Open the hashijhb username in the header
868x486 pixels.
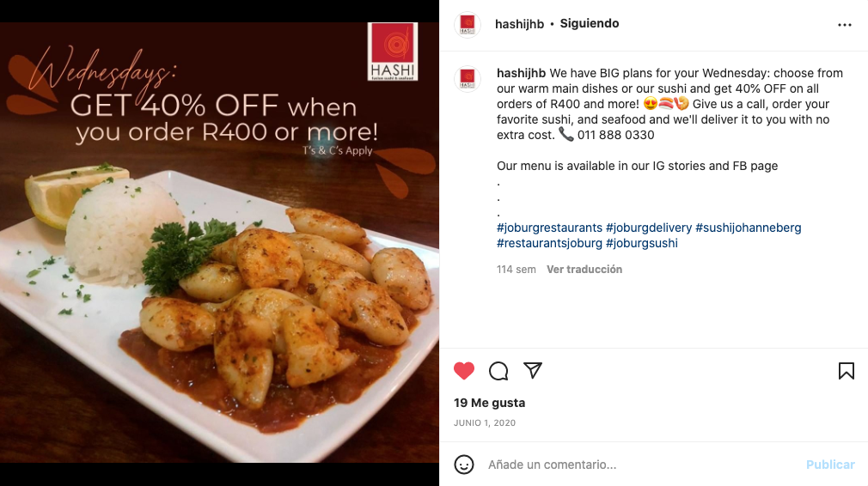519,24
